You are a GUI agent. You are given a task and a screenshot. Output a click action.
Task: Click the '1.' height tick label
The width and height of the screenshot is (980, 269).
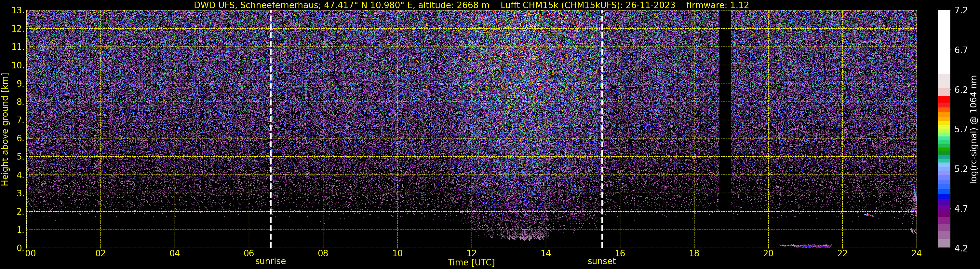point(20,230)
